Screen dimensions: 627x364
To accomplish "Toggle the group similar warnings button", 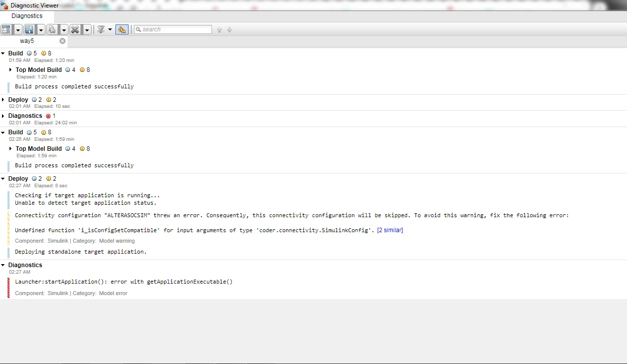I will click(122, 29).
